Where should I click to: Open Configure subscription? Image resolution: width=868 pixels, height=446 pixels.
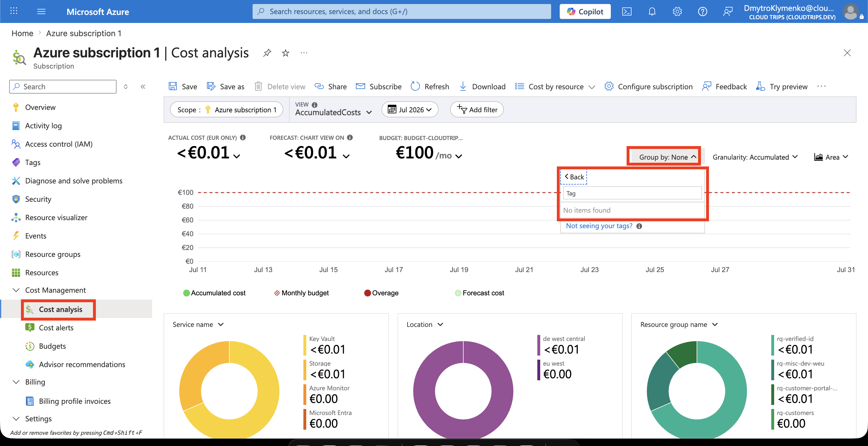click(x=648, y=87)
